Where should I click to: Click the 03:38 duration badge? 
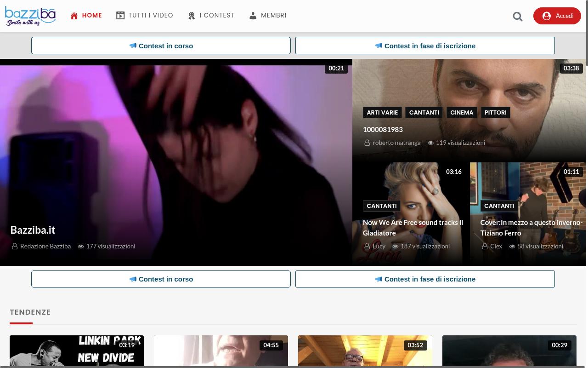(x=571, y=68)
